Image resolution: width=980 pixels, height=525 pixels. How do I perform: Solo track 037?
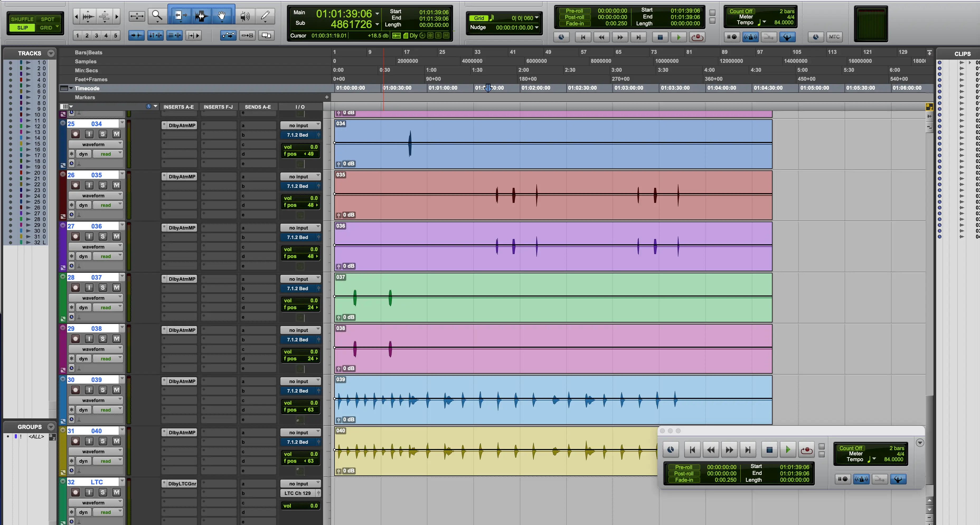point(103,287)
